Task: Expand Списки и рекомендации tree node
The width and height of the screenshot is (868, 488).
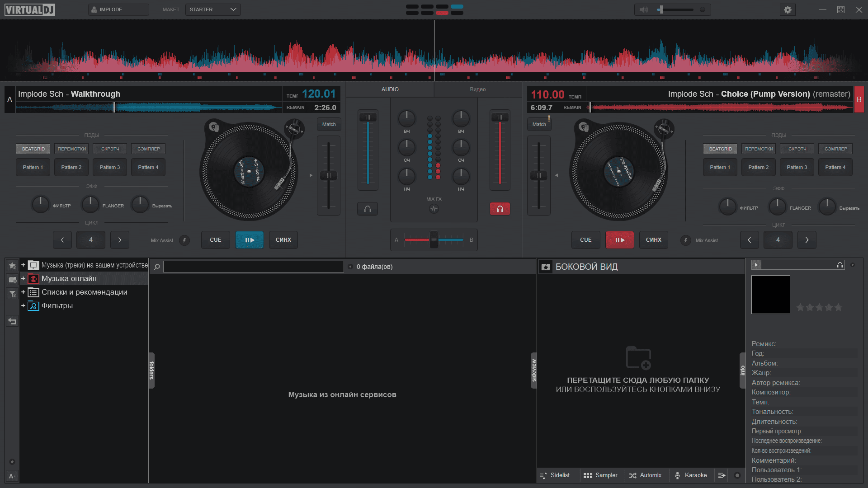Action: [x=23, y=292]
